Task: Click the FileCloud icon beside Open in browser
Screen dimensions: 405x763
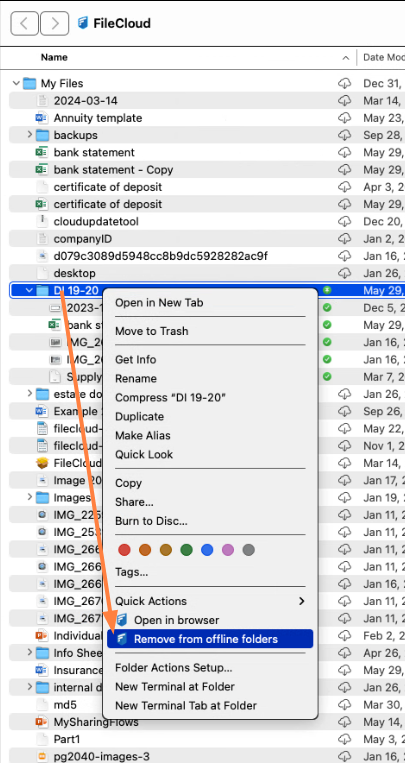Action: (x=122, y=620)
